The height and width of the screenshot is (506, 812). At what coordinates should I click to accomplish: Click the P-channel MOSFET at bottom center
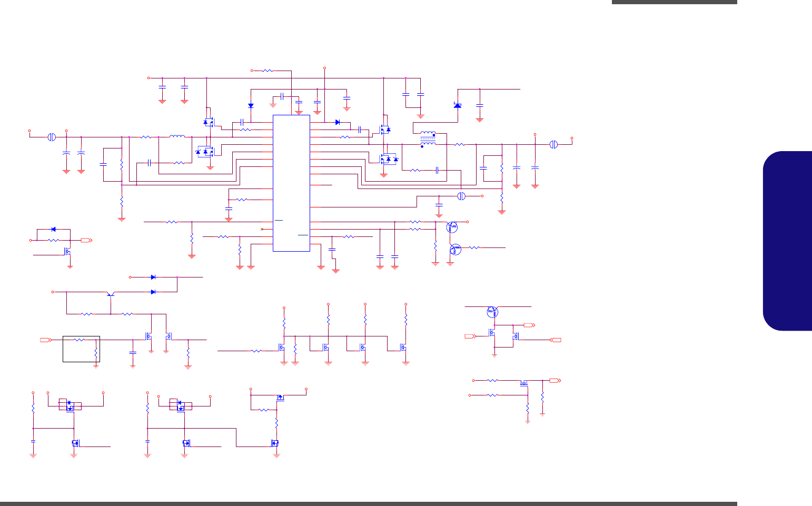(280, 397)
